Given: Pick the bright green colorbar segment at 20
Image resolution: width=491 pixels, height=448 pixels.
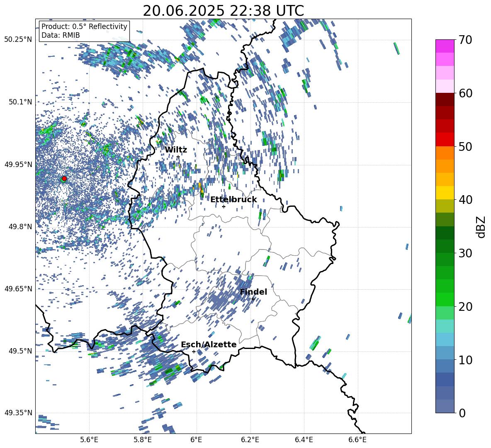Looking at the screenshot, I should point(445,299).
